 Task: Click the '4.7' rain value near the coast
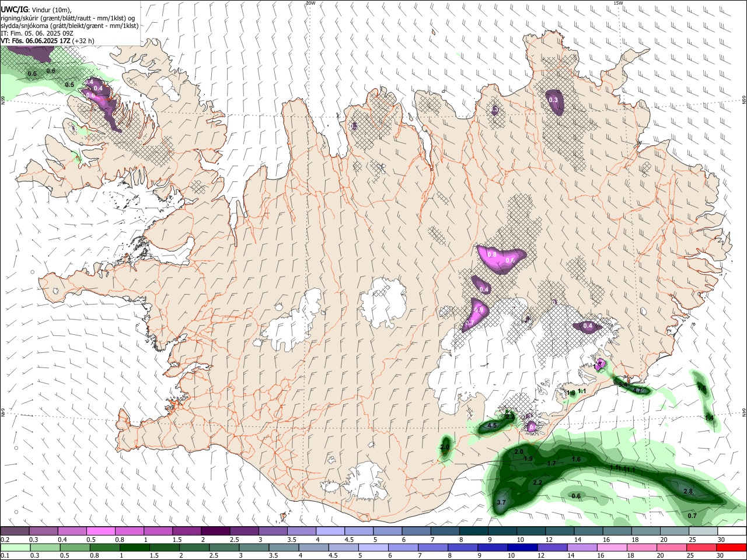(x=637, y=390)
